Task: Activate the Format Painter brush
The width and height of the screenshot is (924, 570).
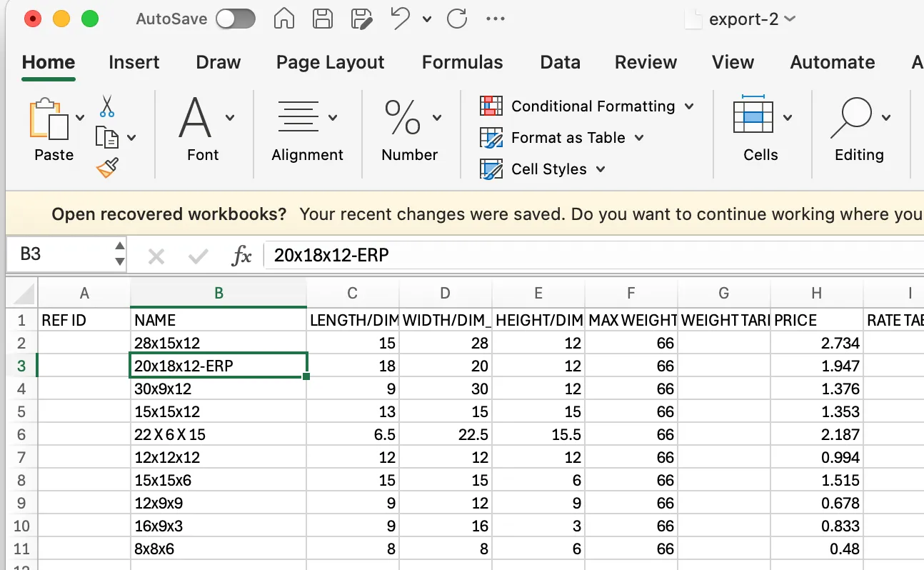Action: coord(107,168)
